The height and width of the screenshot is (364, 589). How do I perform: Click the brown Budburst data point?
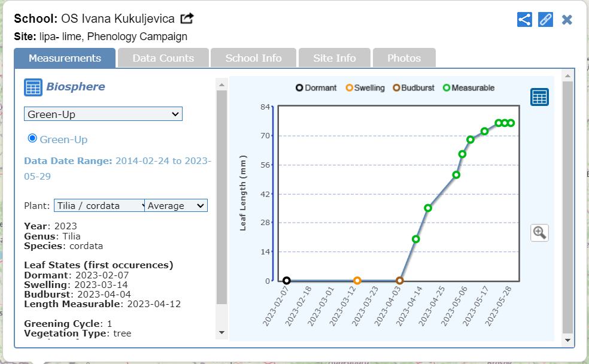coord(400,281)
